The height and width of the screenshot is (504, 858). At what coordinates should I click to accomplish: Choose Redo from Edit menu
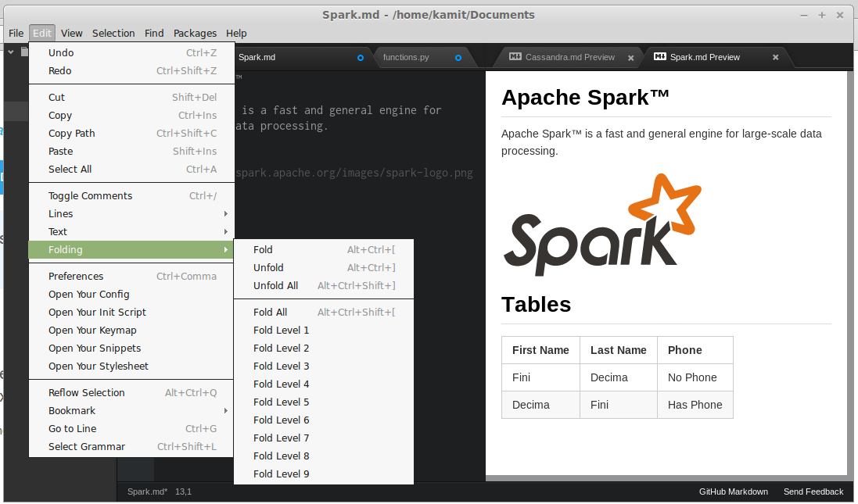click(x=131, y=70)
